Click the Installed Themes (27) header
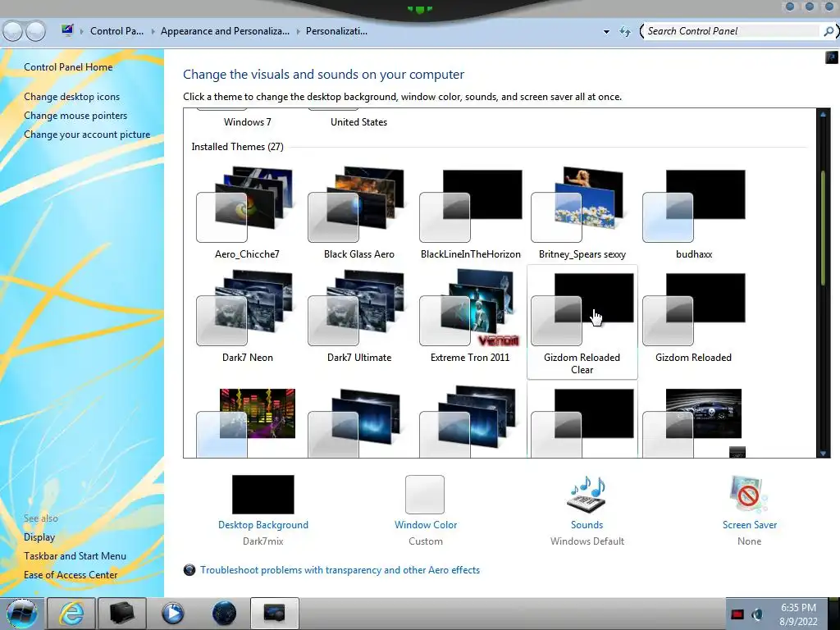Image resolution: width=840 pixels, height=630 pixels. (237, 147)
